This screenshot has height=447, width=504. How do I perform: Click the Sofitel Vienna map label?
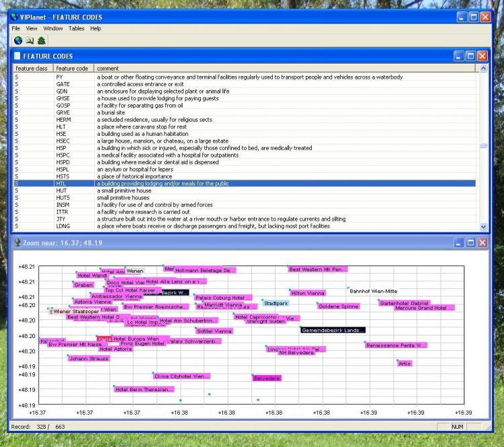214,331
